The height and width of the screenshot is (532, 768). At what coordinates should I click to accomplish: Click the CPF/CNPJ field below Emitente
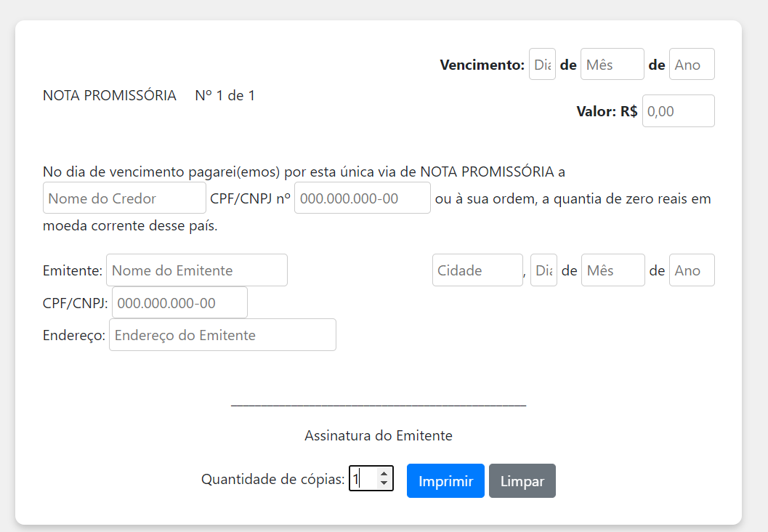(x=179, y=302)
